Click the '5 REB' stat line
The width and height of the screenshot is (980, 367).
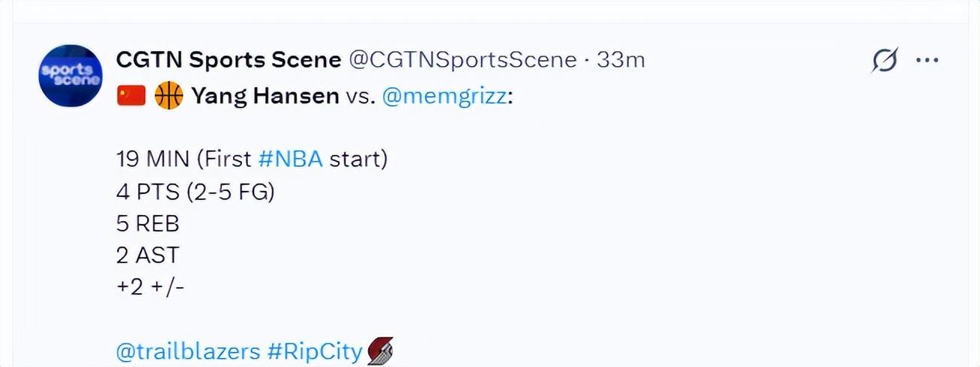pyautogui.click(x=147, y=224)
